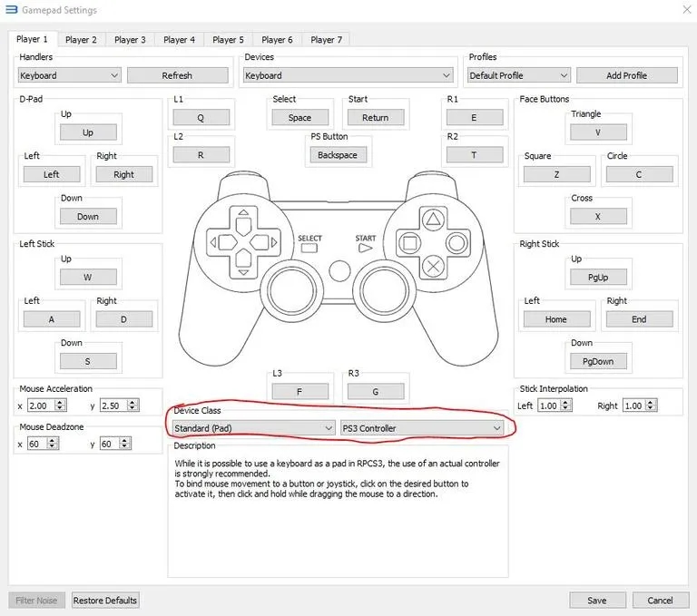Click the START button on controller image

366,246
